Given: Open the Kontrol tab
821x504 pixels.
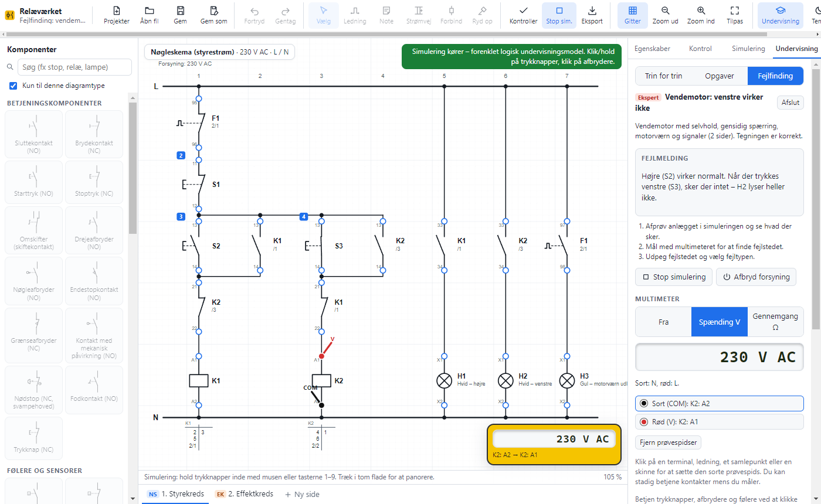Looking at the screenshot, I should 700,49.
